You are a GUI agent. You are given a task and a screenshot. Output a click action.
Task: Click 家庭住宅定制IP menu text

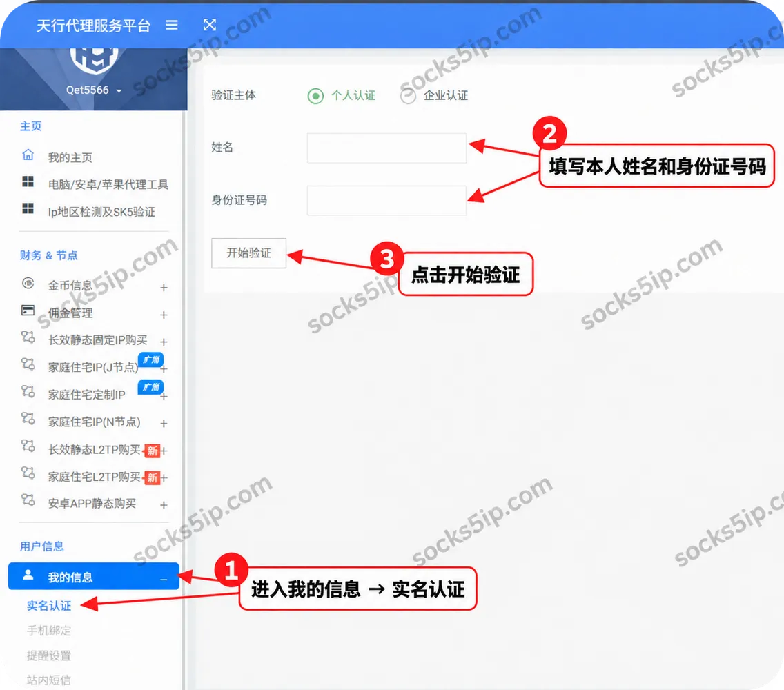click(86, 395)
